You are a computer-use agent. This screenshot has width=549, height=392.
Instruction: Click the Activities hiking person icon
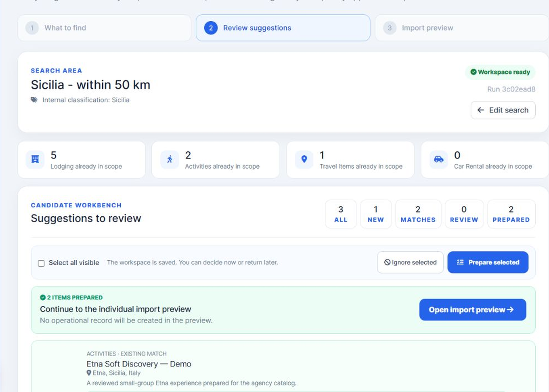(x=169, y=159)
